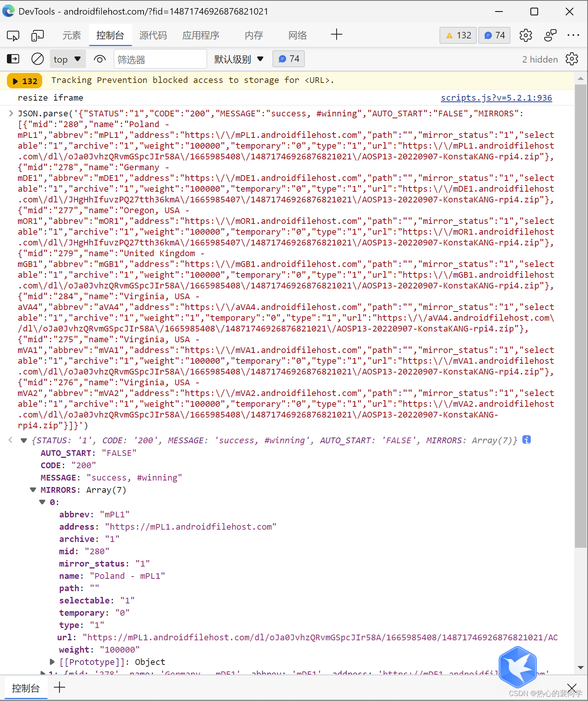Toggle device emulation icon

tap(37, 36)
